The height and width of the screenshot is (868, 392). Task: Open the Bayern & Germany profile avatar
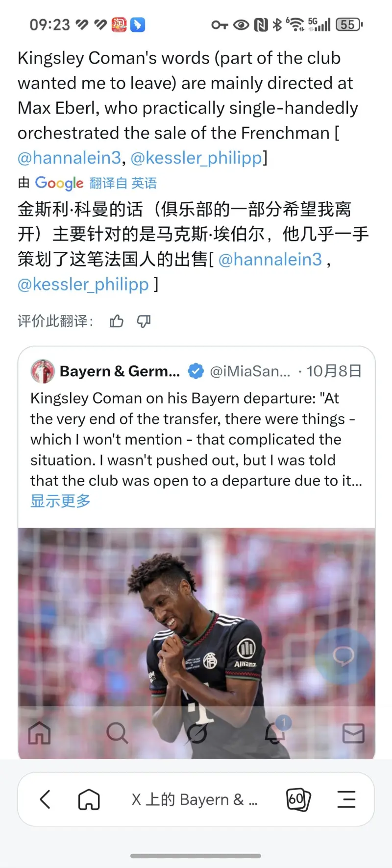click(x=43, y=371)
